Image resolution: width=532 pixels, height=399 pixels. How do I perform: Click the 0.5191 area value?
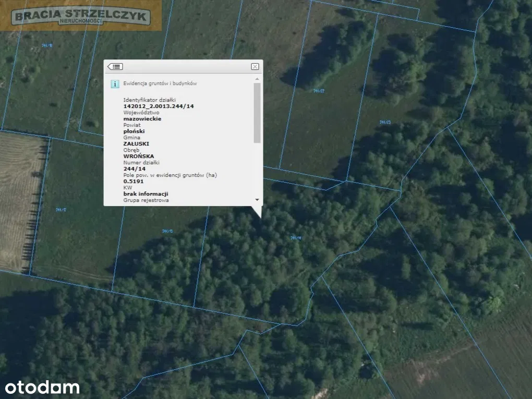tap(134, 181)
